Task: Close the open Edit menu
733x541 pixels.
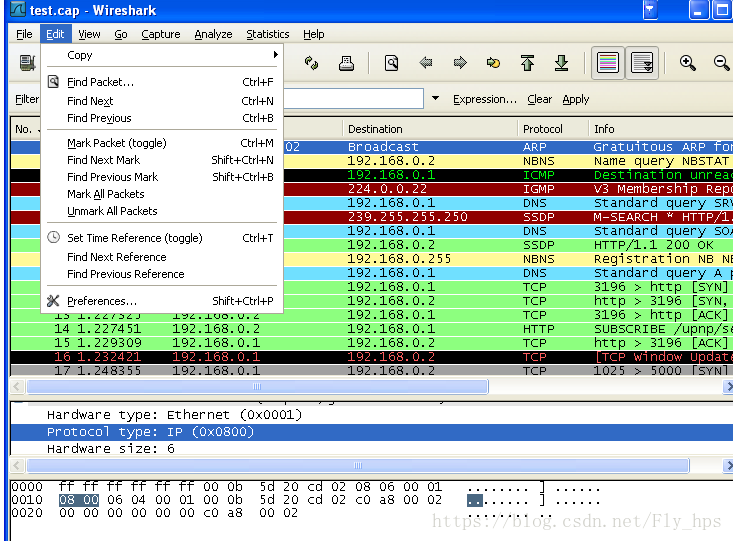Action: [55, 34]
